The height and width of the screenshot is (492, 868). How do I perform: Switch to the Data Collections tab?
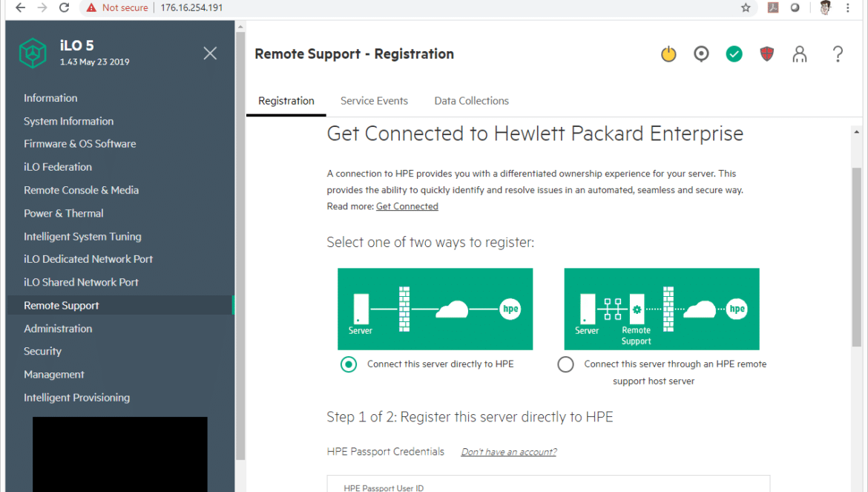472,101
